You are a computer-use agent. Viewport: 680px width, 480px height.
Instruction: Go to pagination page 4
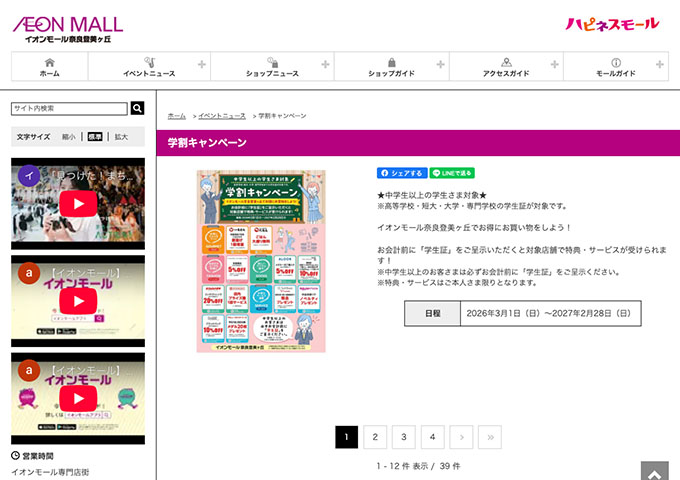pos(432,437)
